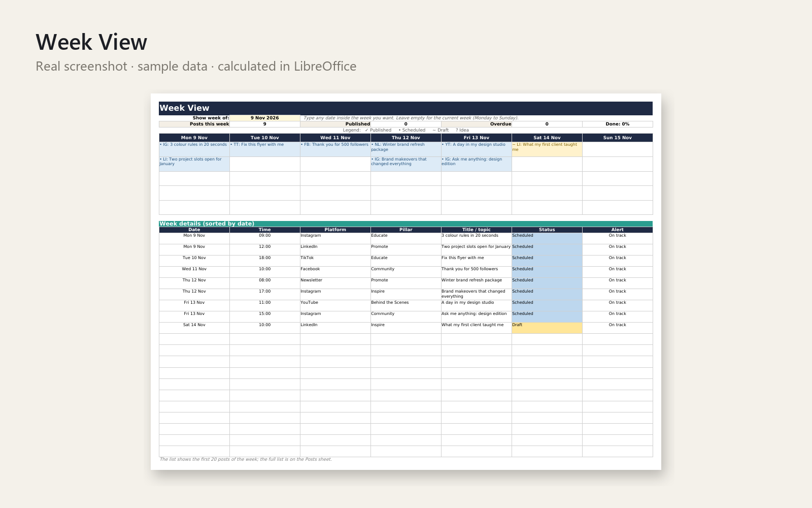812x508 pixels.
Task: Select the 'Sat 14 Nov' calendar column header
Action: [547, 138]
